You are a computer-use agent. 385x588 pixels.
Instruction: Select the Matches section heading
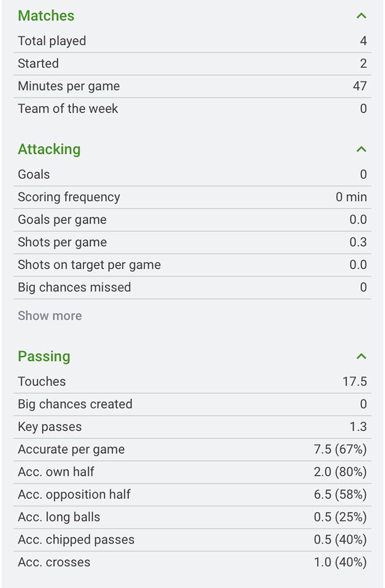[x=46, y=16]
